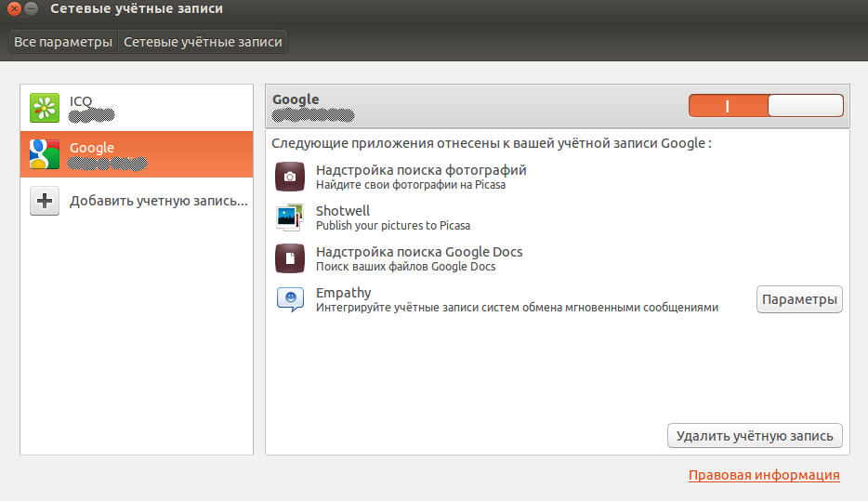Open Параметры for Empathy
Viewport: 868px width, 501px height.
click(x=799, y=299)
